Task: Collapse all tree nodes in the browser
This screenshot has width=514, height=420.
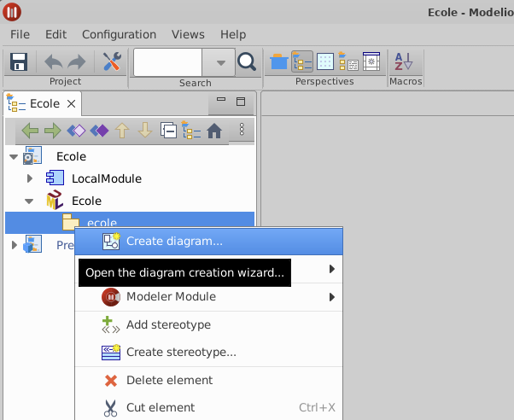Action: click(x=168, y=130)
